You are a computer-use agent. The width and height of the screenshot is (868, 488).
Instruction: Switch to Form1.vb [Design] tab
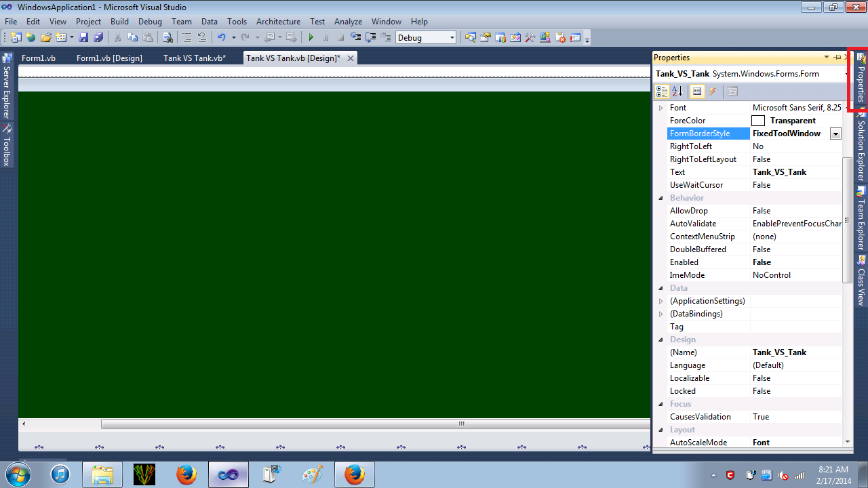tap(109, 58)
